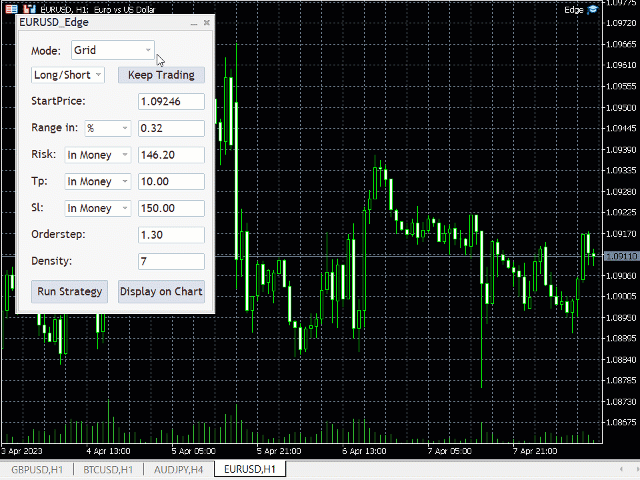Switch to the BTCUSD,H1 chart tab
The height and width of the screenshot is (480, 640).
click(108, 469)
